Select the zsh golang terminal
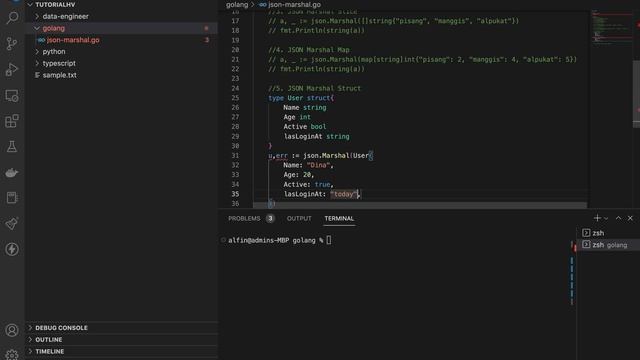Image resolution: width=640 pixels, height=360 pixels. (x=608, y=245)
